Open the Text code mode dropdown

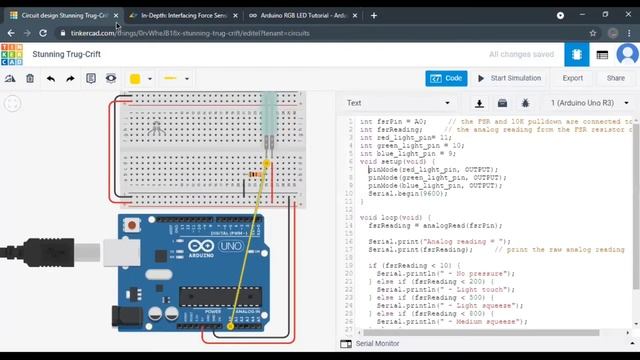coord(398,103)
